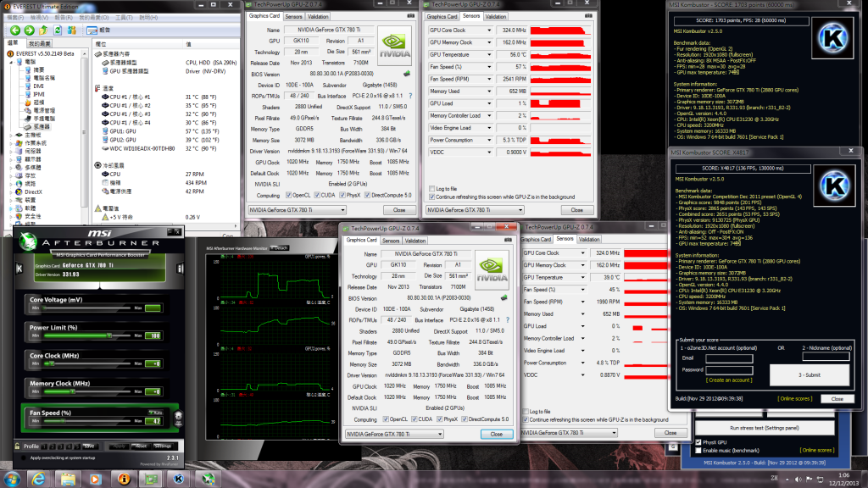This screenshot has width=868, height=488.
Task: Click Run stress test (Settings panel) button
Action: (x=765, y=428)
